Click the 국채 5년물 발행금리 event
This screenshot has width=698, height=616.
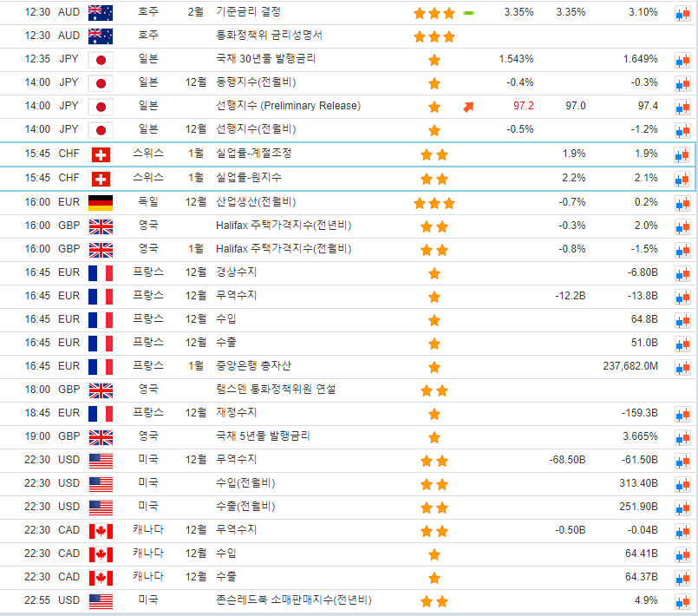pos(263,436)
